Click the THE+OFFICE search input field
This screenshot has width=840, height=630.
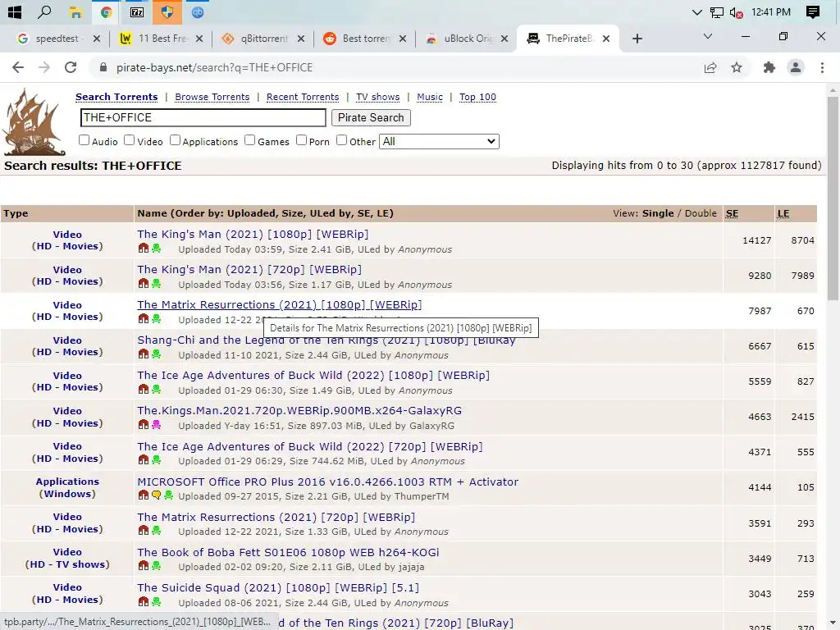[x=203, y=118]
